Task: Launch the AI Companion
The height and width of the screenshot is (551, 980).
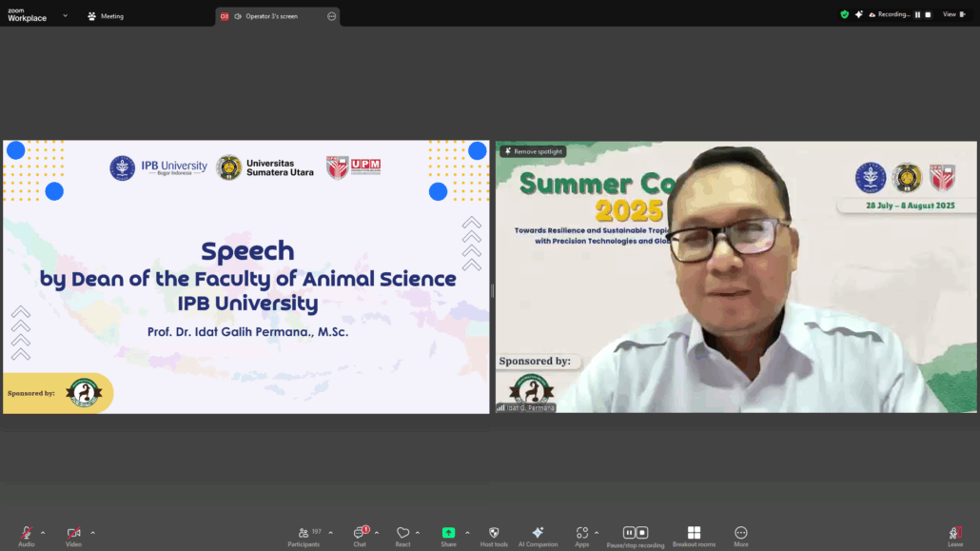Action: pyautogui.click(x=538, y=534)
